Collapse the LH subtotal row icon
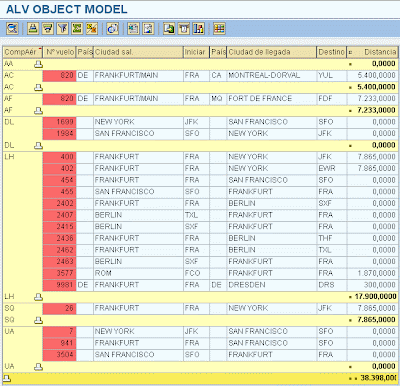400x386 pixels. pyautogui.click(x=38, y=297)
